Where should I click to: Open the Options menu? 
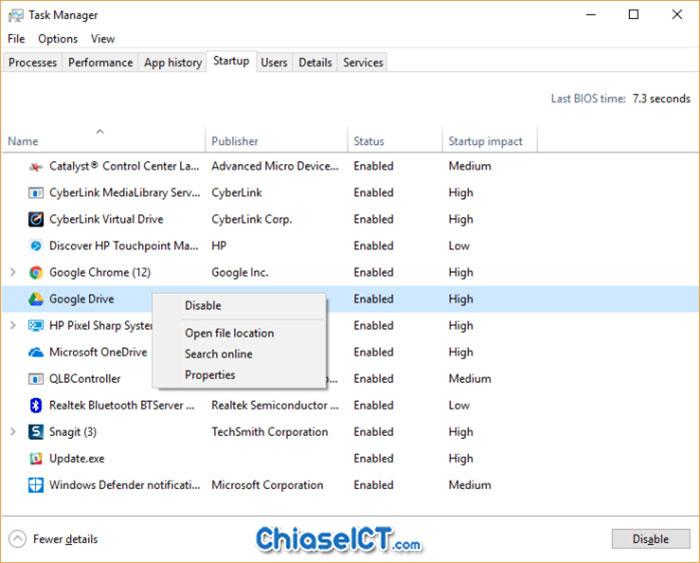(58, 39)
